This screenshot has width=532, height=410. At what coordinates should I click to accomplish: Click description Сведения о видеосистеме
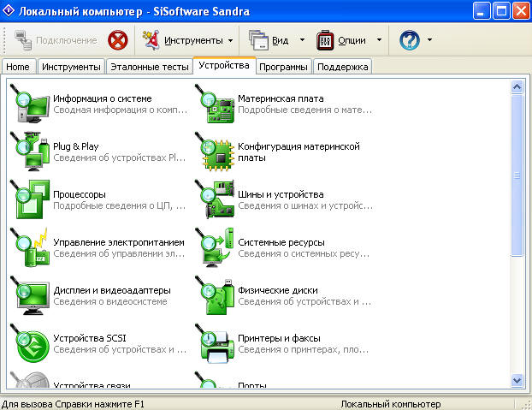point(110,301)
